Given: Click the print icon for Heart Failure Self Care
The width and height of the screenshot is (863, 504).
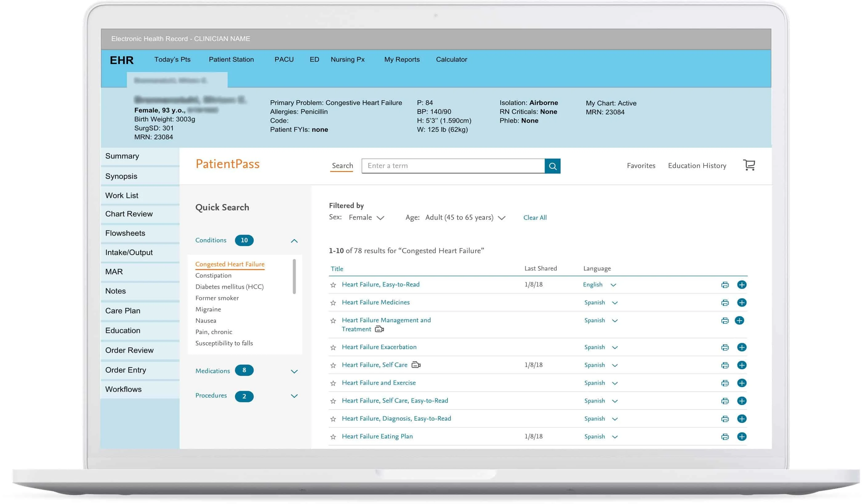Looking at the screenshot, I should pyautogui.click(x=725, y=365).
